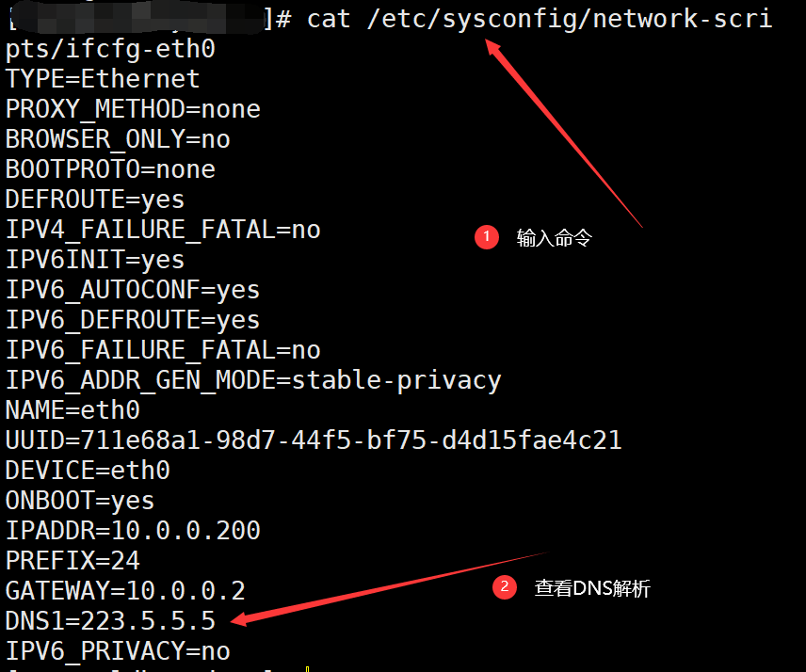
Task: Click the red circle number 2 marker
Action: point(505,586)
